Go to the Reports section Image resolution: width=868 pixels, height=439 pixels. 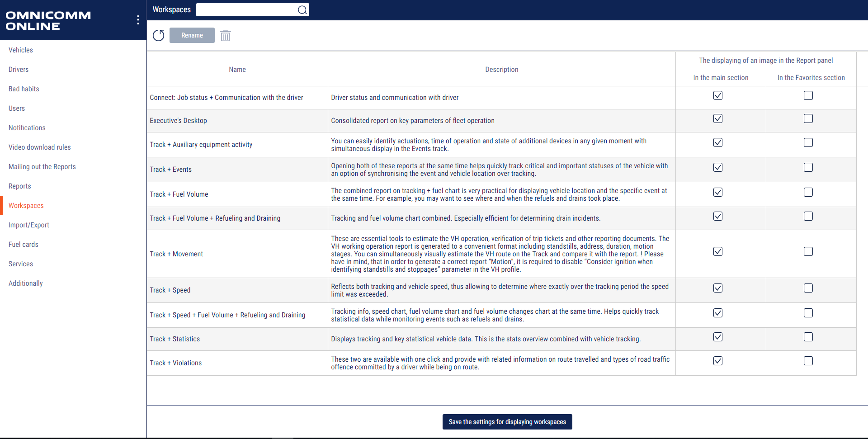[20, 186]
